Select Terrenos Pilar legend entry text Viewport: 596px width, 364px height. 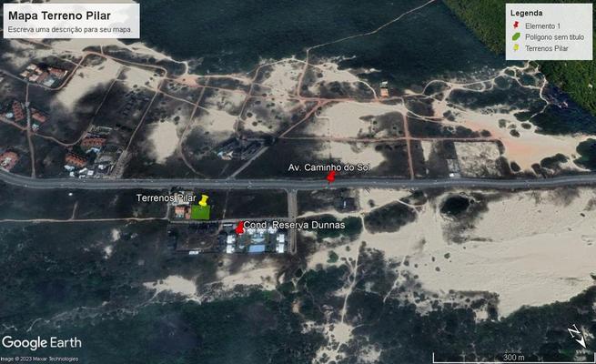tap(547, 47)
